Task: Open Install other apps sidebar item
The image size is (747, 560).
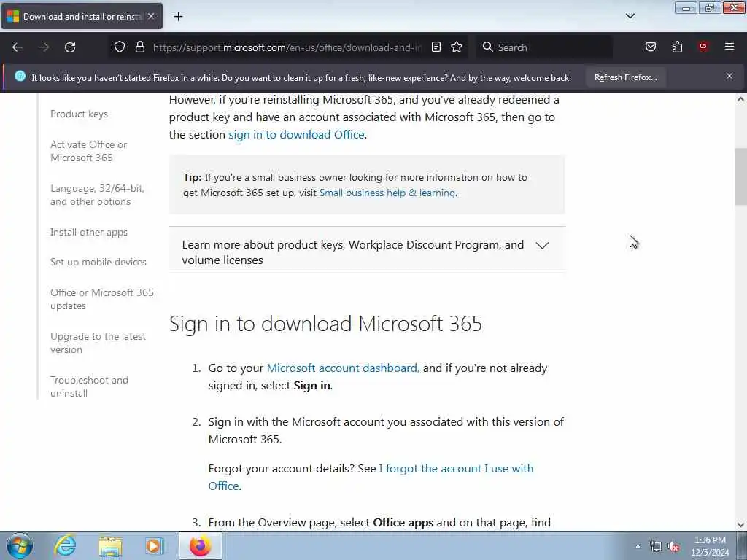Action: click(x=89, y=232)
